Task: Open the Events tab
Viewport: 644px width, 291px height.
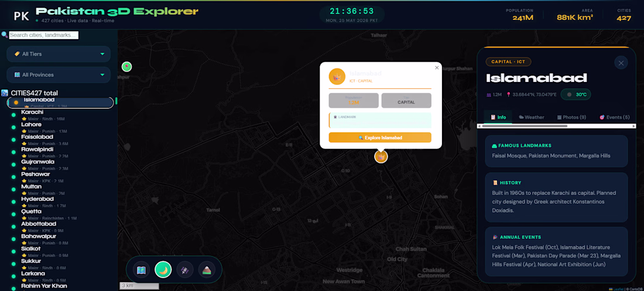Action: pyautogui.click(x=614, y=117)
